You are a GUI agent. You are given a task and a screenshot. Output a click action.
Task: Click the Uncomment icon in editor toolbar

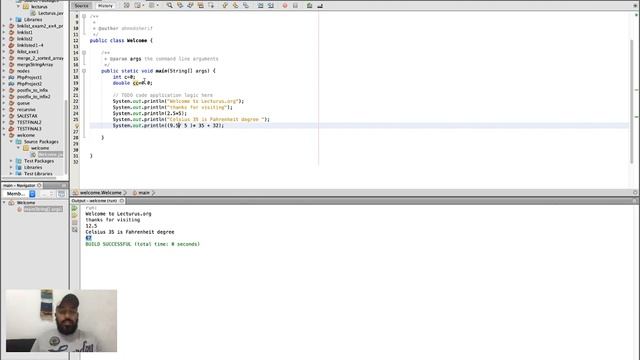click(x=320, y=6)
